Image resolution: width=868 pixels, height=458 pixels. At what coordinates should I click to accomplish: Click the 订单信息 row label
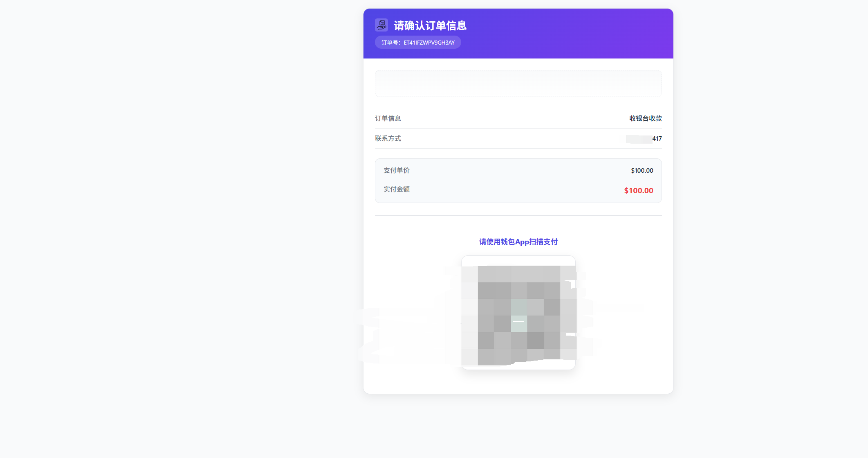[388, 118]
